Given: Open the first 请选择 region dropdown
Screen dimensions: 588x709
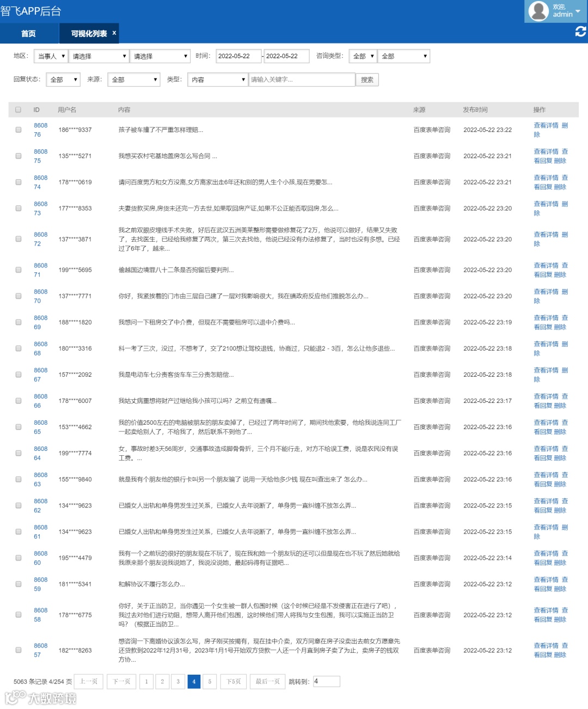Looking at the screenshot, I should [99, 56].
